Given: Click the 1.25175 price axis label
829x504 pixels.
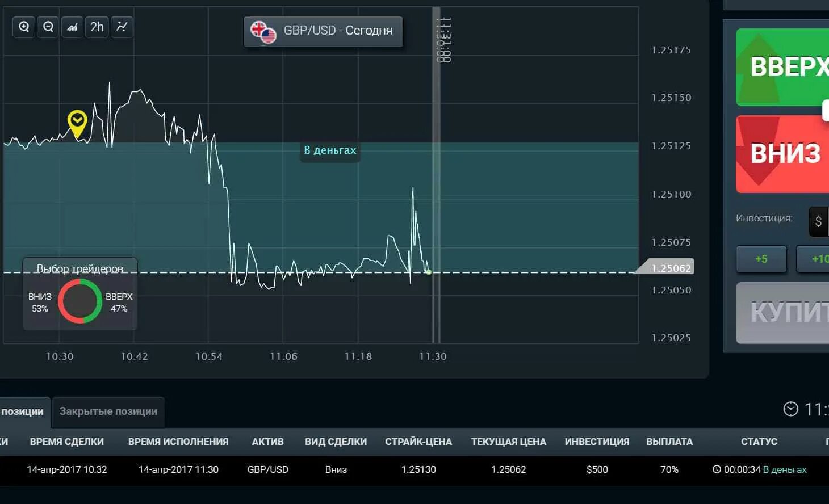Looking at the screenshot, I should coord(671,50).
